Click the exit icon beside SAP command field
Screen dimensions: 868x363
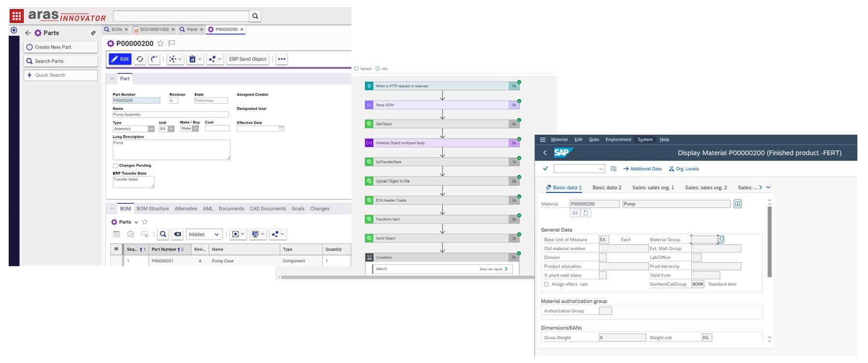pyautogui.click(x=614, y=168)
